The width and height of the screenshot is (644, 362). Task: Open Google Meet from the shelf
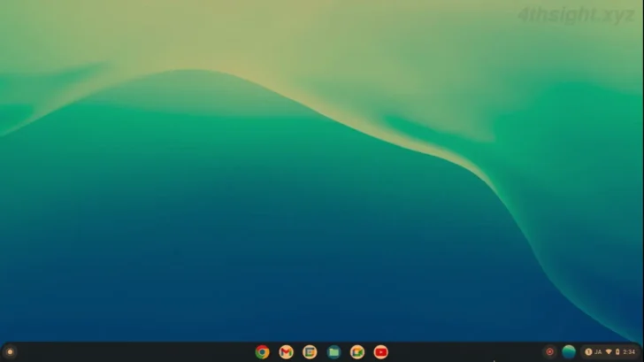pos(357,352)
